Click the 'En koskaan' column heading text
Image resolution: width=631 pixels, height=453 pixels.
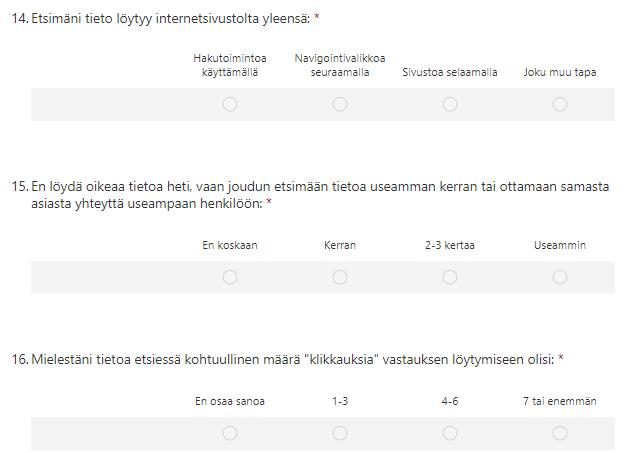coord(230,245)
